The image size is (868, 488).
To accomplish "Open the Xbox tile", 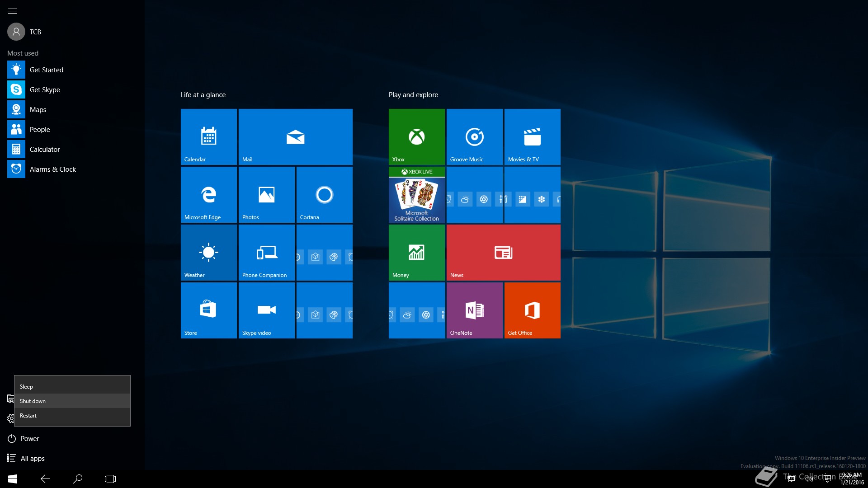I will click(x=416, y=136).
